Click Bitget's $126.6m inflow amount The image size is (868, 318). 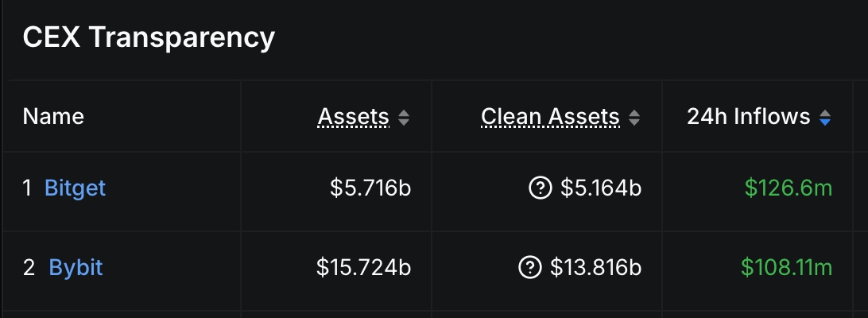tap(789, 188)
